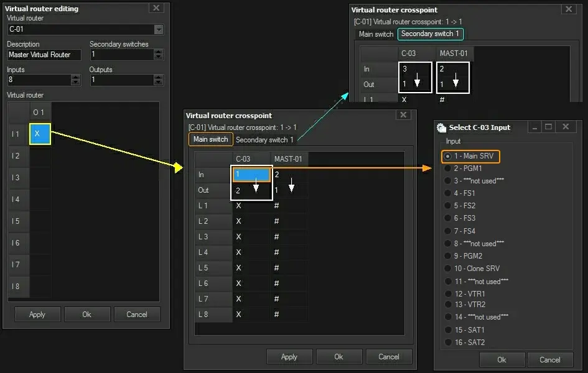
Task: Choose the 2 - PGM1 input option
Action: point(447,168)
